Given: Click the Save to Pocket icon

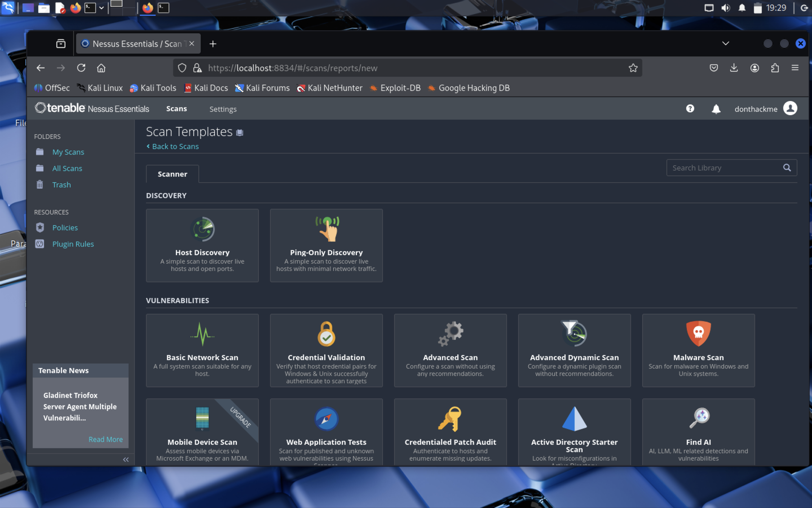Looking at the screenshot, I should (x=714, y=68).
